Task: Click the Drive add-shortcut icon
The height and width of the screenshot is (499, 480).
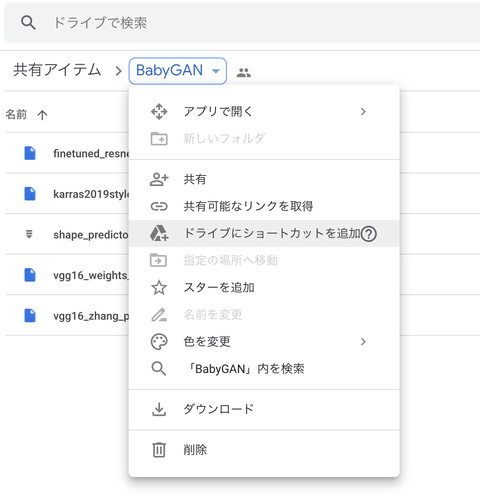Action: click(159, 233)
